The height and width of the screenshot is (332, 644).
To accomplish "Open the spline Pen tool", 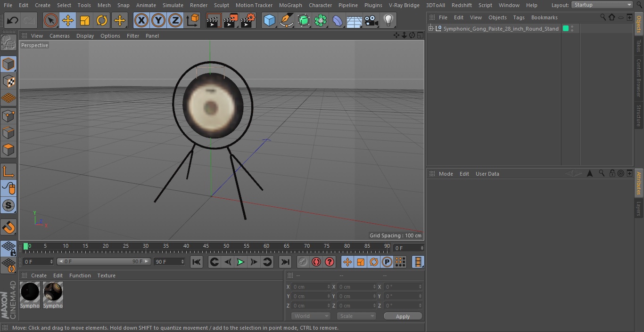I will pyautogui.click(x=287, y=20).
